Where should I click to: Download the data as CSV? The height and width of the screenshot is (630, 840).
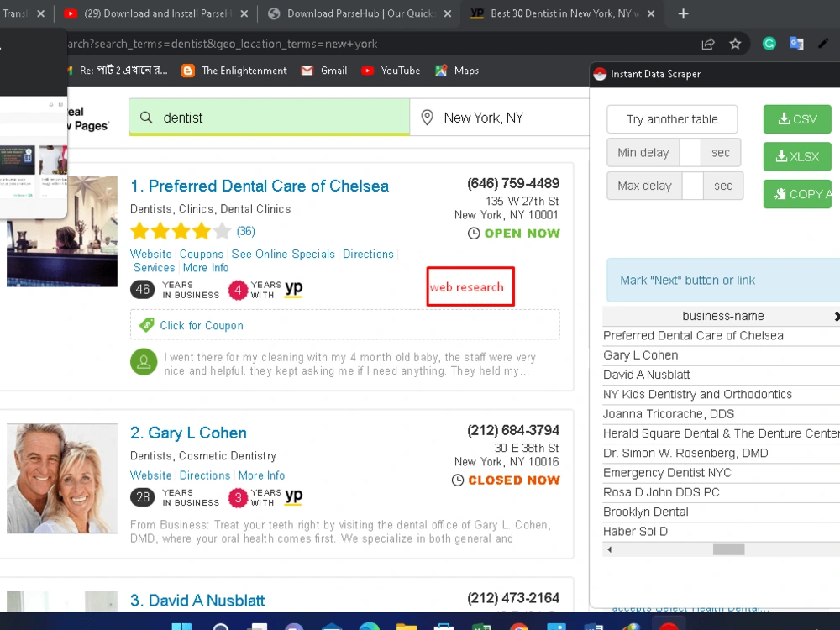coord(797,119)
